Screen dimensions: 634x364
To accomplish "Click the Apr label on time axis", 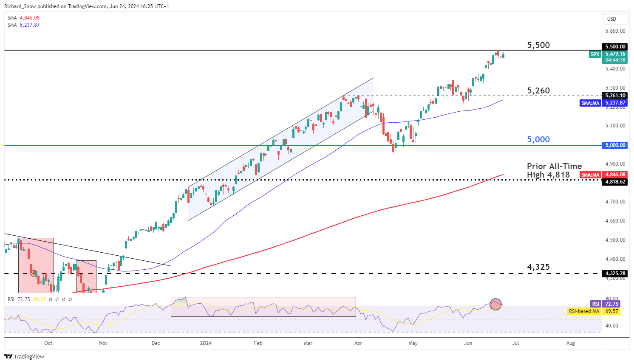I will (358, 343).
